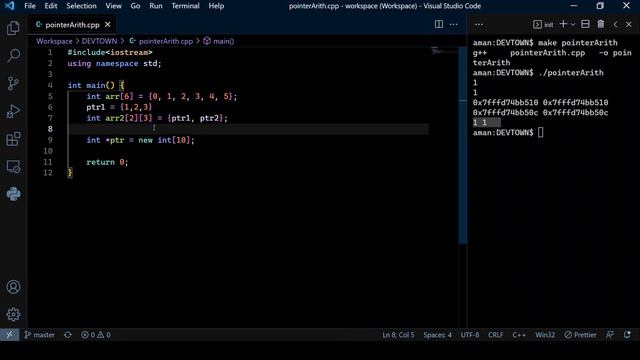Screen dimensions: 640x360
Task: Click the terminal prompt cursor
Action: pos(540,132)
